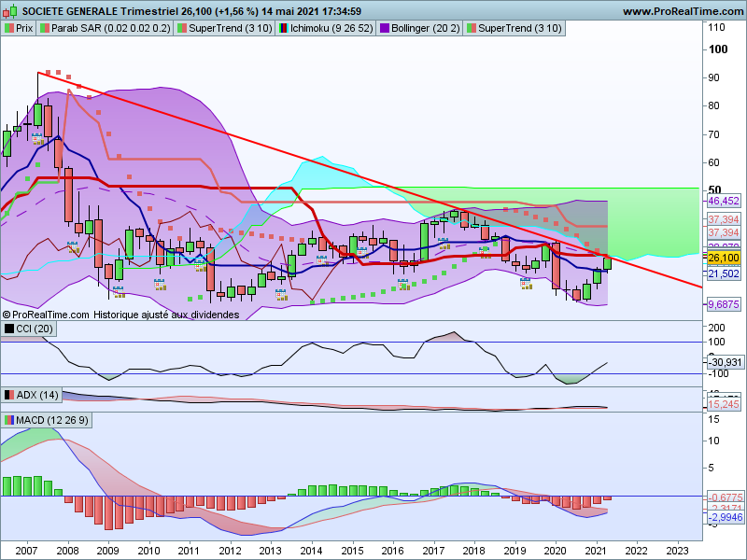This screenshot has width=747, height=560.
Task: Click the 21,502 blue price tag
Action: 723,273
